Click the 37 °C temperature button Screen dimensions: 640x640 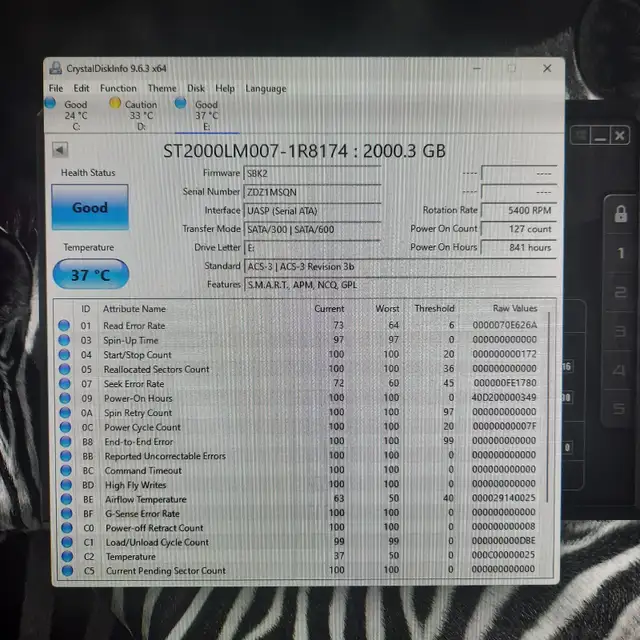point(91,274)
